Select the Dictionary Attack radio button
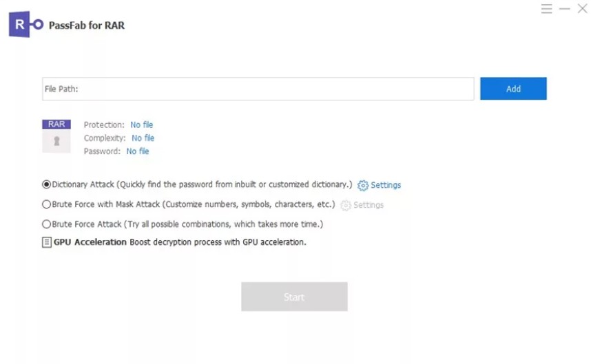This screenshot has width=591, height=364. [x=46, y=184]
